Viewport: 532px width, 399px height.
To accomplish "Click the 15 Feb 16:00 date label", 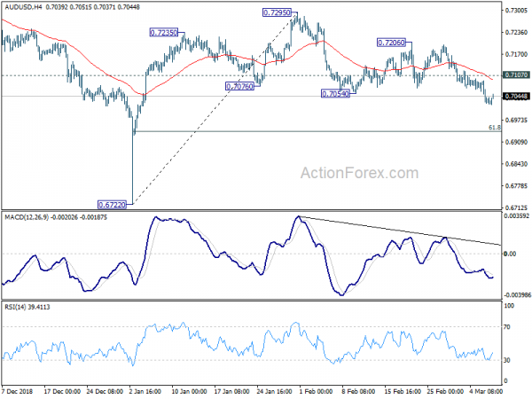I will pos(403,391).
